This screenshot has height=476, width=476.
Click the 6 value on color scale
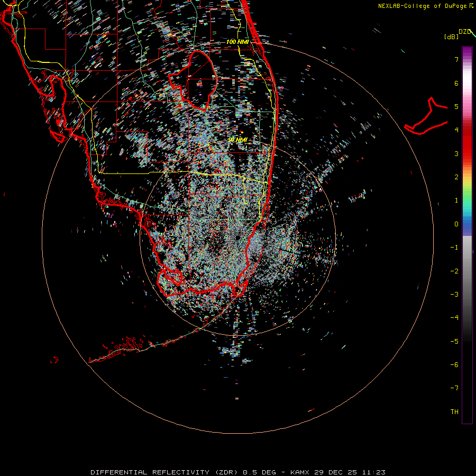(x=456, y=83)
